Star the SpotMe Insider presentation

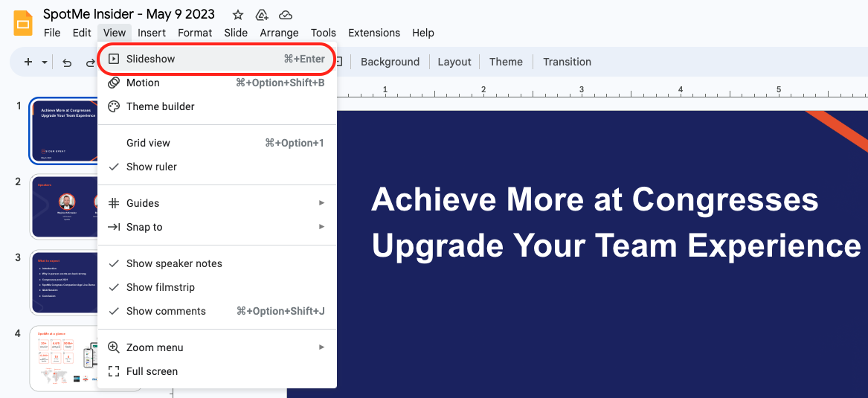pyautogui.click(x=237, y=14)
